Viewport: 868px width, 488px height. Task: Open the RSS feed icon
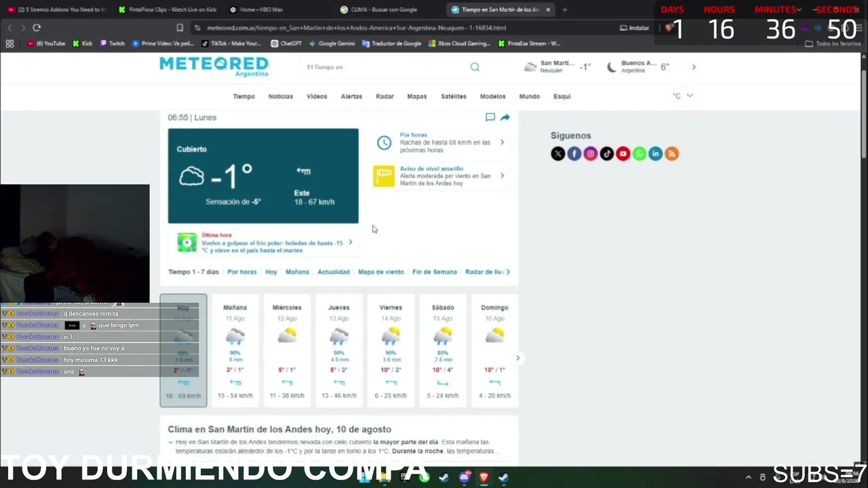671,154
